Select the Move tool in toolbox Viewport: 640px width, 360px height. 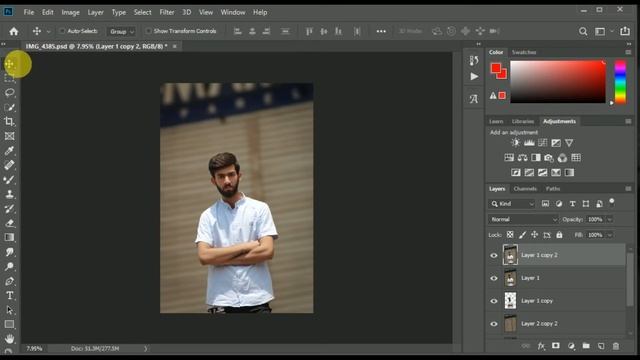coord(9,64)
